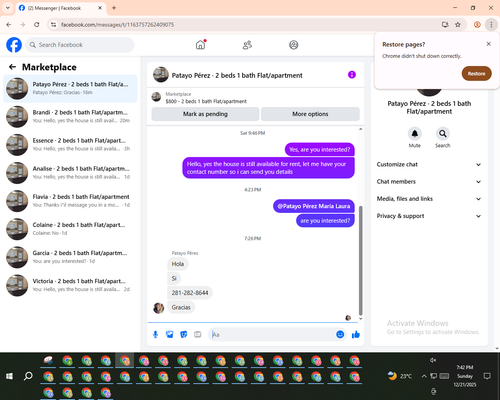Open Chrome profile avatar icon
The height and width of the screenshot is (400, 500).
(477, 24)
